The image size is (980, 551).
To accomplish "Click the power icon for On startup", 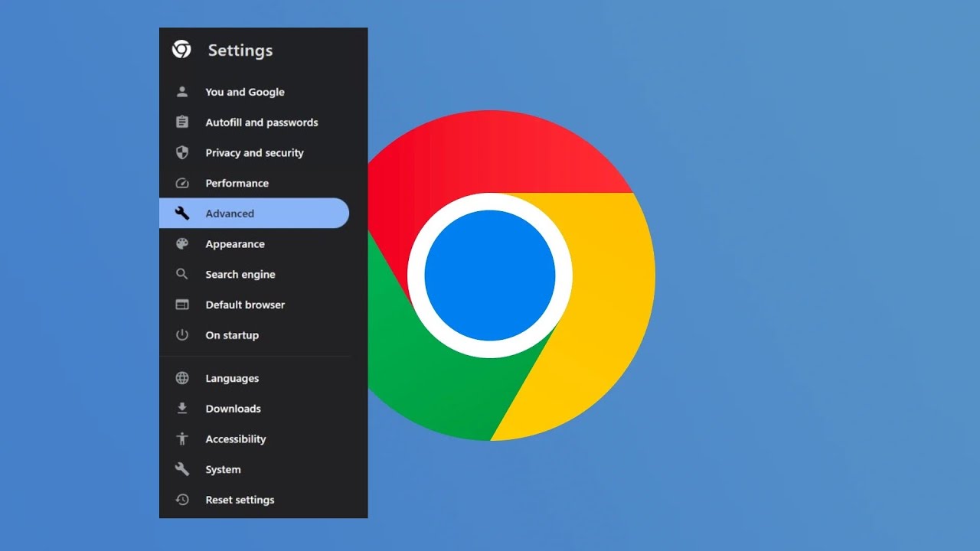I will [181, 335].
